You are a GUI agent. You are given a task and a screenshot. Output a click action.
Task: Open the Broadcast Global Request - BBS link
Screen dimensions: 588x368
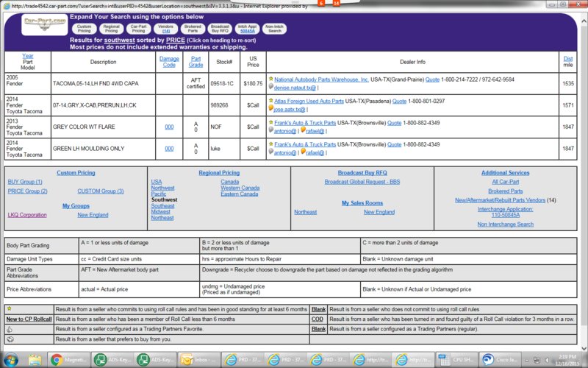[362, 182]
